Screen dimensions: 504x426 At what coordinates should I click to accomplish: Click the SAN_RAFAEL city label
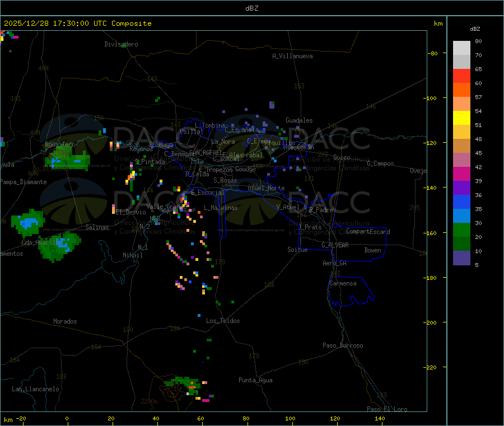(x=206, y=152)
